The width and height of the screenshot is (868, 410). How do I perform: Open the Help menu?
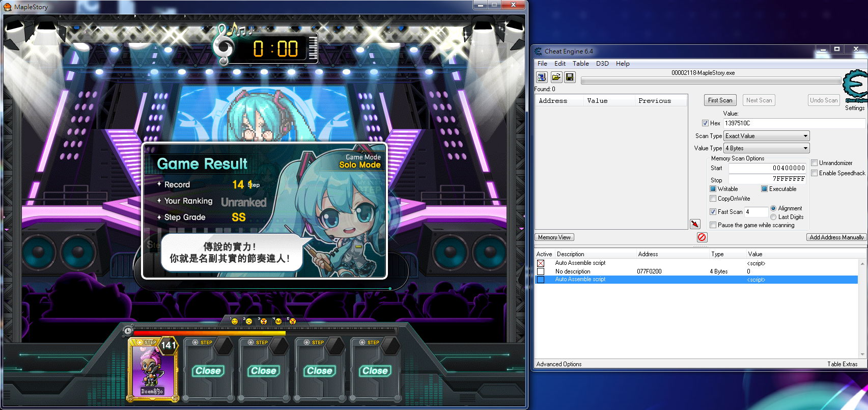pyautogui.click(x=623, y=64)
